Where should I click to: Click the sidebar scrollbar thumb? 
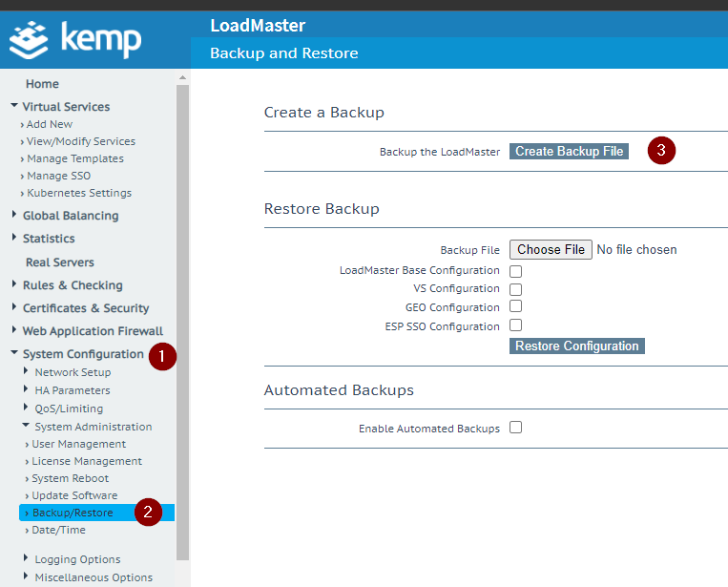[x=182, y=323]
